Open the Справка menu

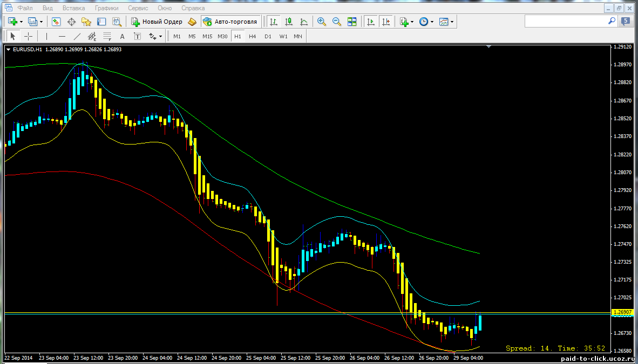(193, 8)
